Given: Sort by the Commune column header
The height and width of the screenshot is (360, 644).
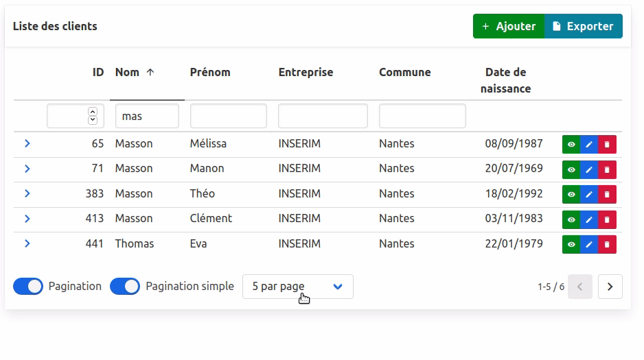Looking at the screenshot, I should coord(404,72).
